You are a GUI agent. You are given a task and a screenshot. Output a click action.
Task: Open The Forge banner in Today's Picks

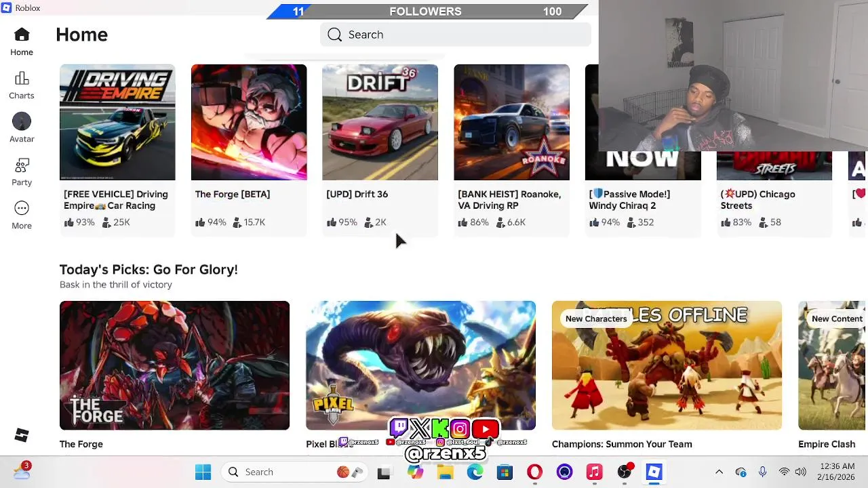pos(174,365)
